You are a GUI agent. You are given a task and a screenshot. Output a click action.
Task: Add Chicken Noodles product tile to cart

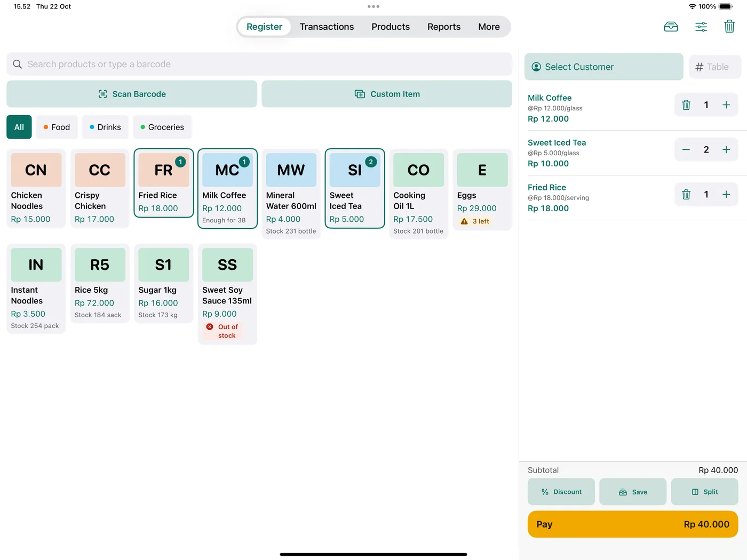36,189
